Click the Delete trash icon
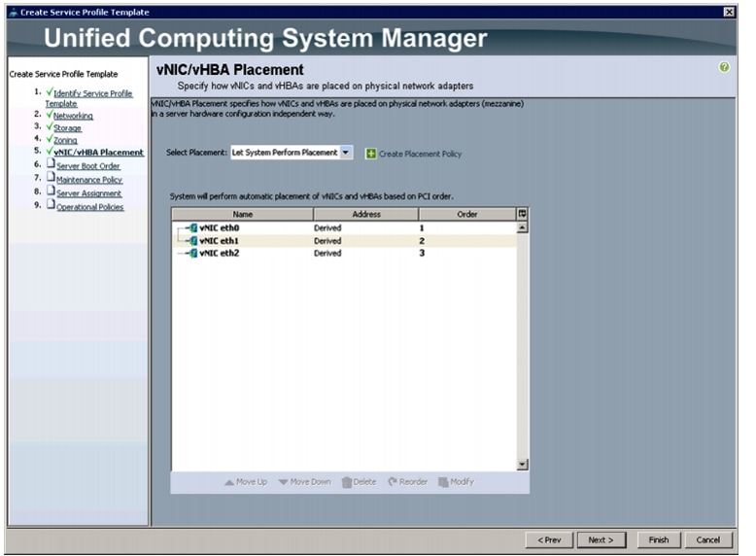The width and height of the screenshot is (756, 556). [347, 482]
